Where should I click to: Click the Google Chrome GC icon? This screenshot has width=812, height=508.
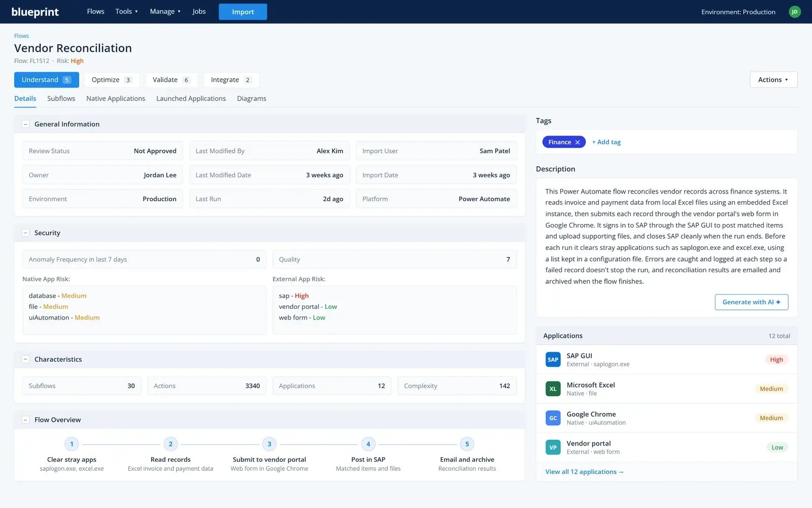click(553, 418)
